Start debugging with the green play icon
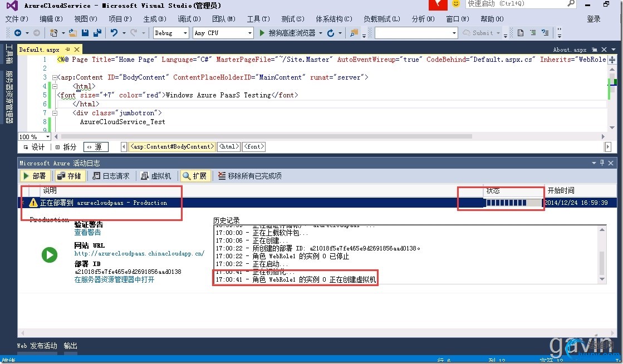Viewport: 623px width, 364px height. pyautogui.click(x=262, y=33)
